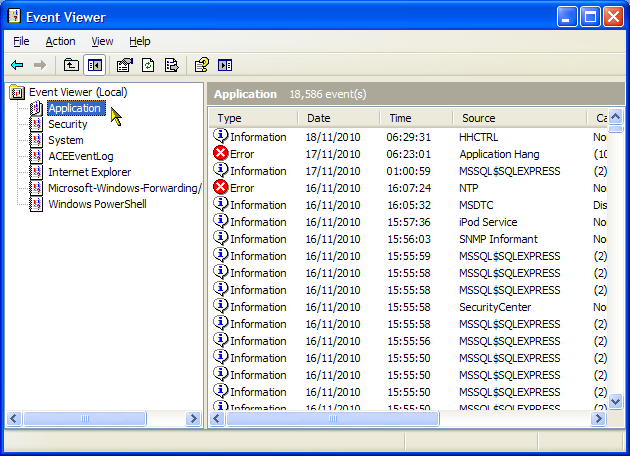Click the event list vertical scrollbar thumb
Viewport: 630px width, 456px height.
click(616, 129)
